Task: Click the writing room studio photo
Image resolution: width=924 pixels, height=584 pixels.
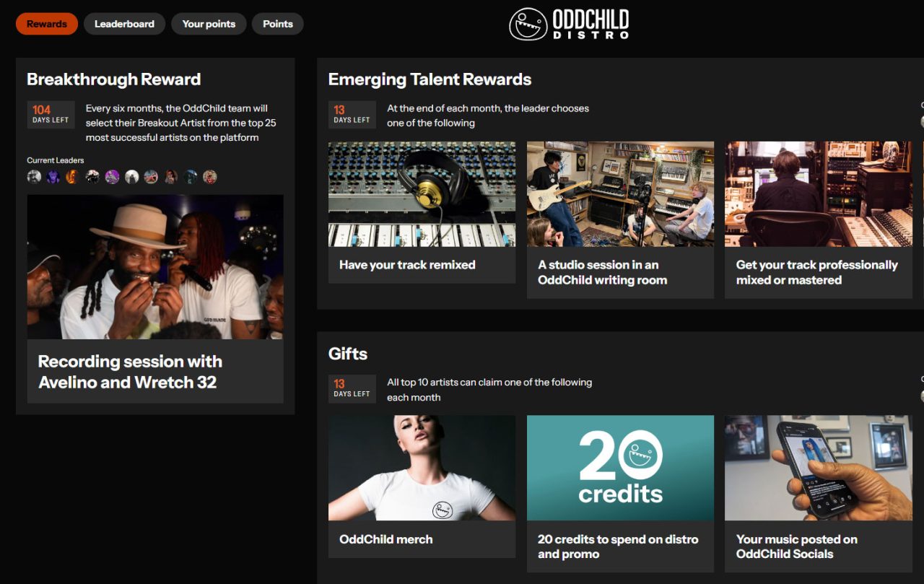Action: point(620,194)
